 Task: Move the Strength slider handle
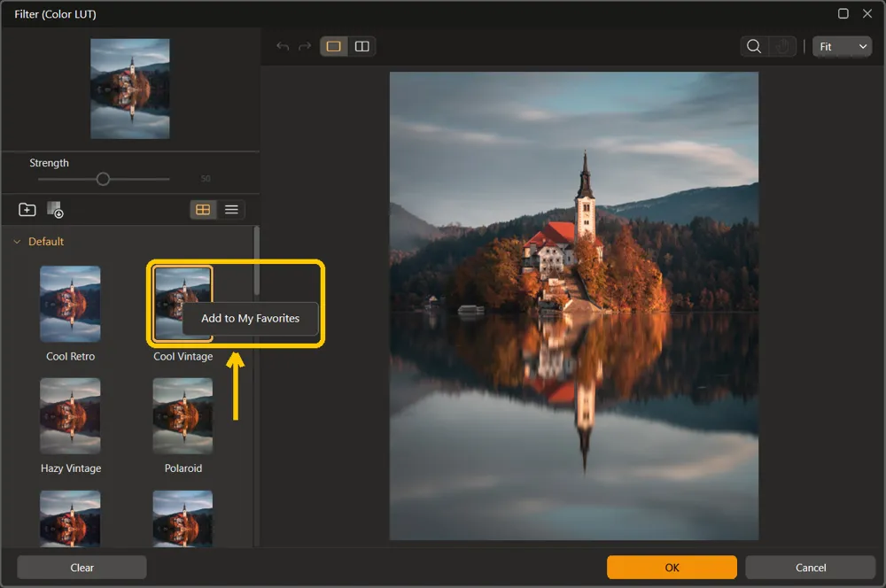(103, 179)
